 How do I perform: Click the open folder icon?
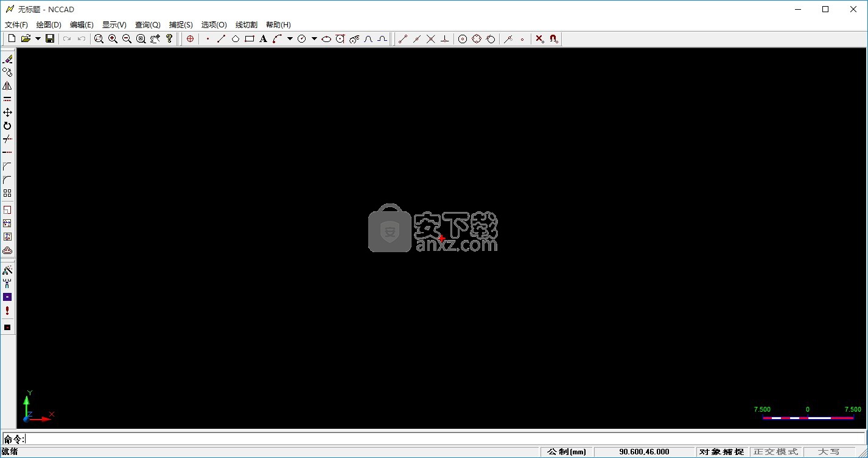pos(26,39)
